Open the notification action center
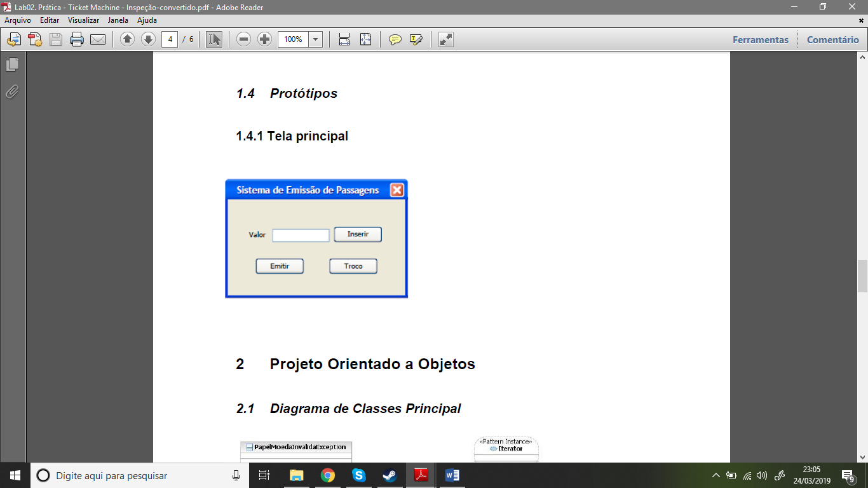 click(849, 475)
